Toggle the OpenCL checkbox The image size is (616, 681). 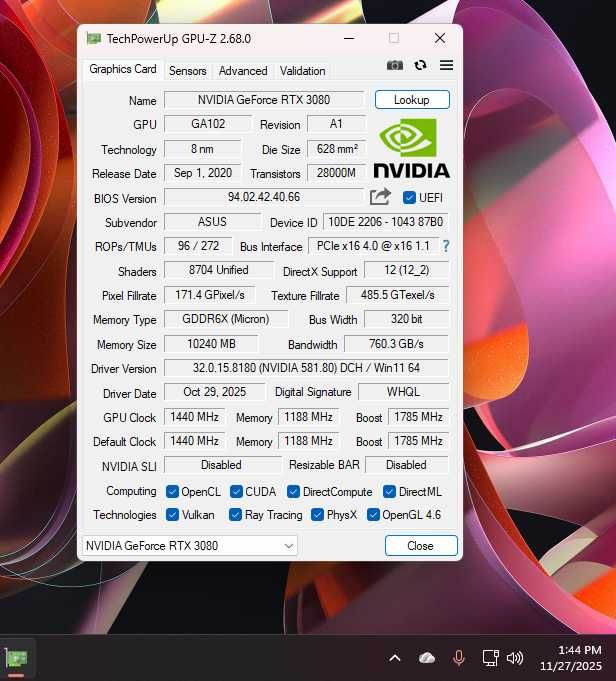[172, 492]
